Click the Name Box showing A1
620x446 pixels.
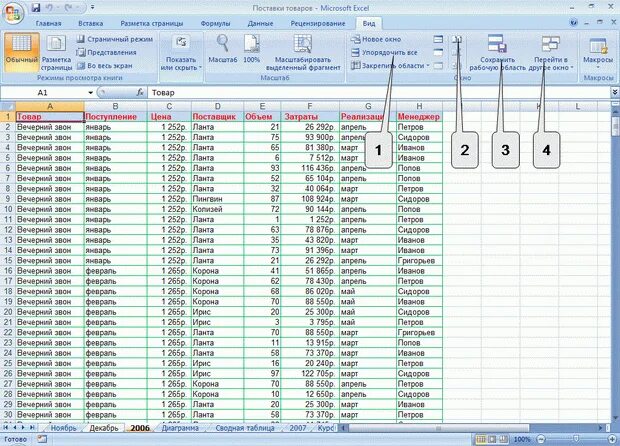click(x=43, y=93)
